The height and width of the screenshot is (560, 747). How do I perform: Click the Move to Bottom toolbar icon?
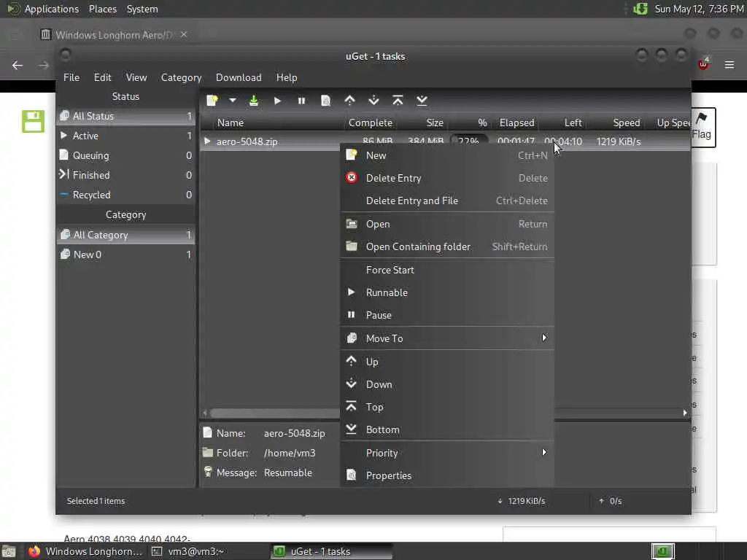(x=422, y=101)
